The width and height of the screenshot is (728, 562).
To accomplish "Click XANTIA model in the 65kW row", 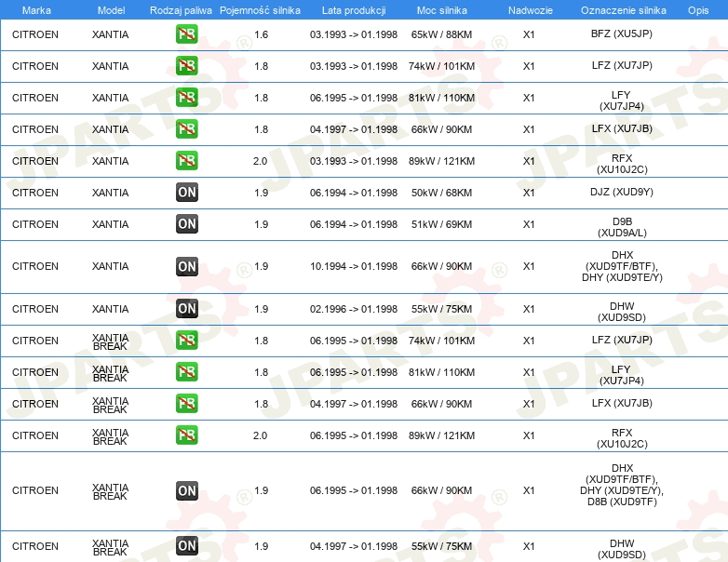I will (x=110, y=34).
